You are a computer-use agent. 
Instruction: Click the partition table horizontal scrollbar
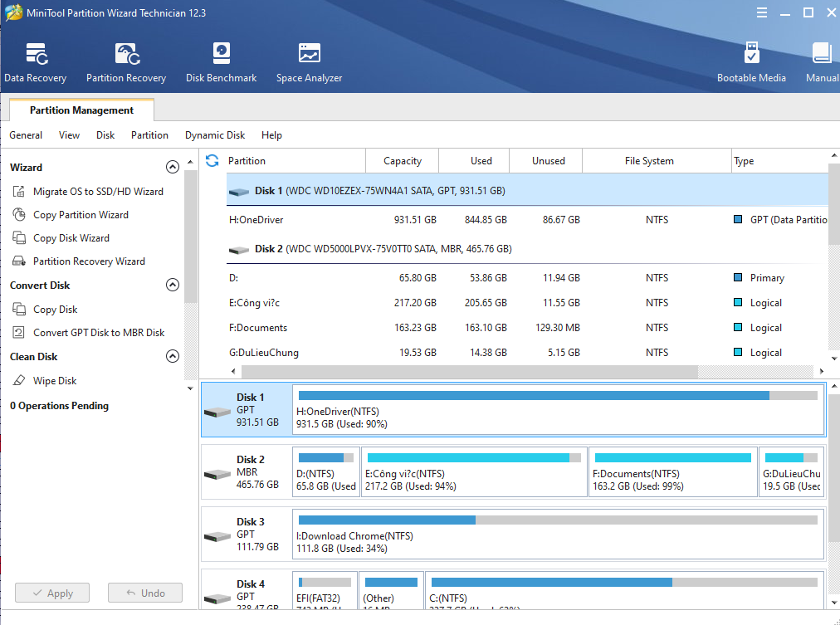(470, 371)
